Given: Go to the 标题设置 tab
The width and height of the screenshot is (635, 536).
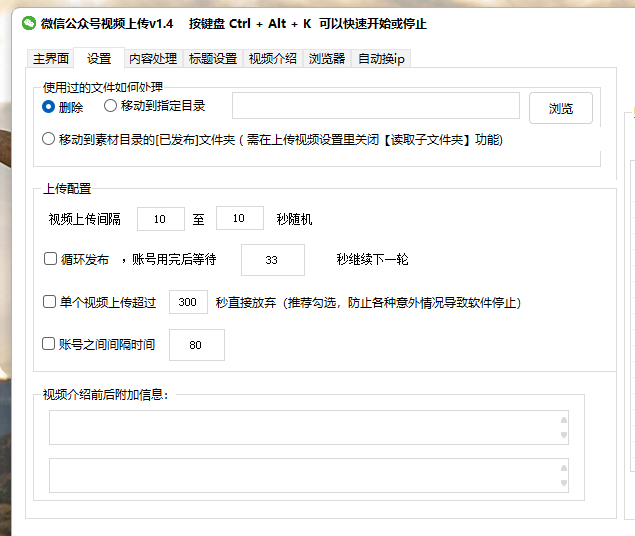Looking at the screenshot, I should (213, 59).
